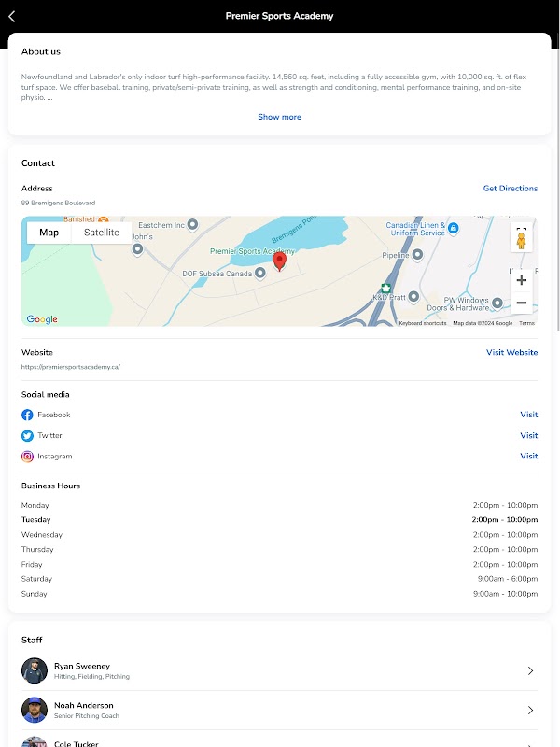This screenshot has width=560, height=747.
Task: Click Noah Anderson's profile photo
Action: 35,710
